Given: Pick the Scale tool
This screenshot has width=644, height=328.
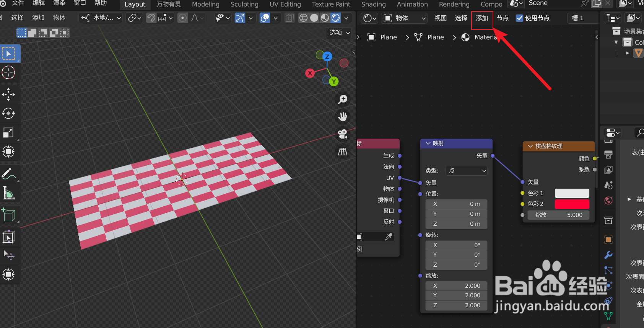Looking at the screenshot, I should (x=9, y=133).
